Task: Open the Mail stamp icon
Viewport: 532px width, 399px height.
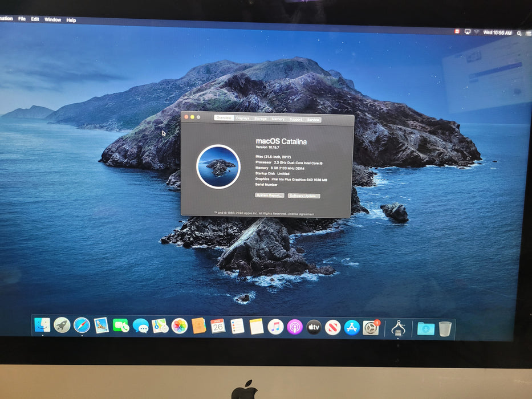Action: 101,325
